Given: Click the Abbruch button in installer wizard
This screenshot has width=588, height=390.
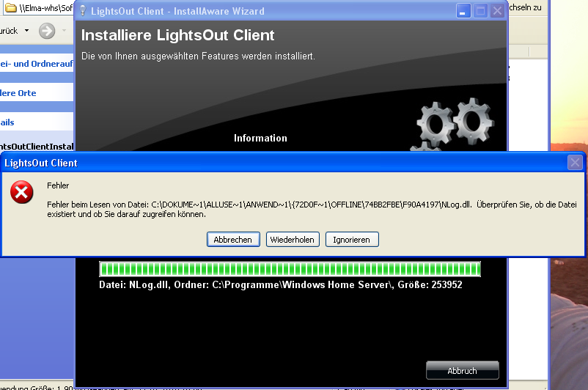Looking at the screenshot, I should 463,370.
